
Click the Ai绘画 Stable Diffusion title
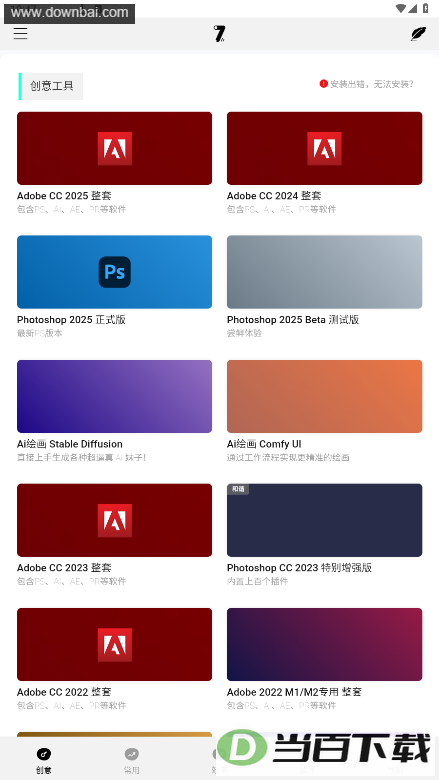(x=70, y=444)
